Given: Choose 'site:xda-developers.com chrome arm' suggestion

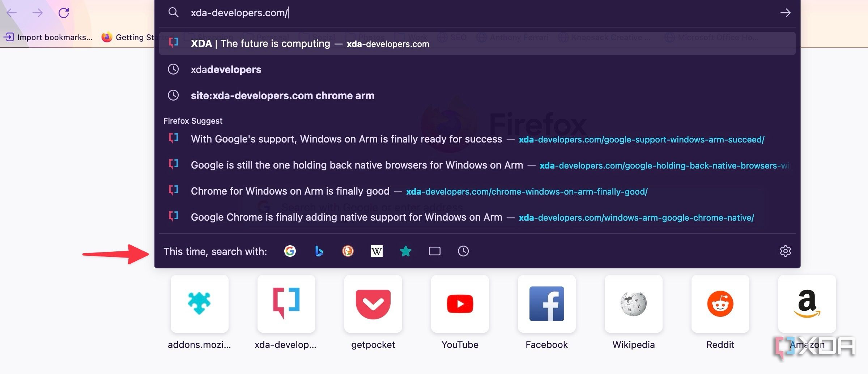Looking at the screenshot, I should pos(282,95).
